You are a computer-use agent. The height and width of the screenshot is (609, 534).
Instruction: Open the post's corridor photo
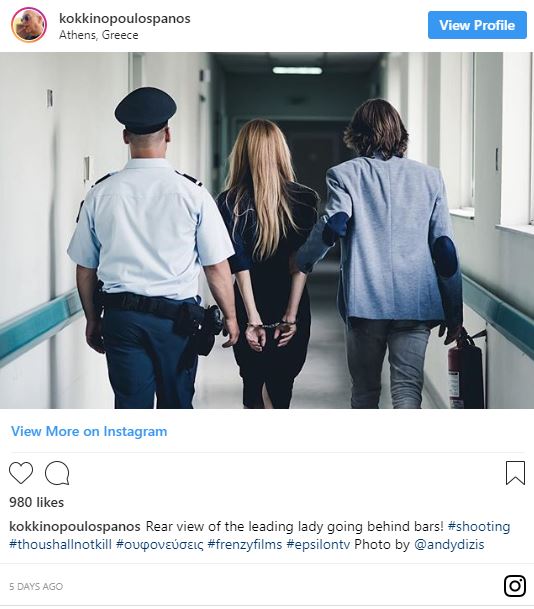coord(267,230)
